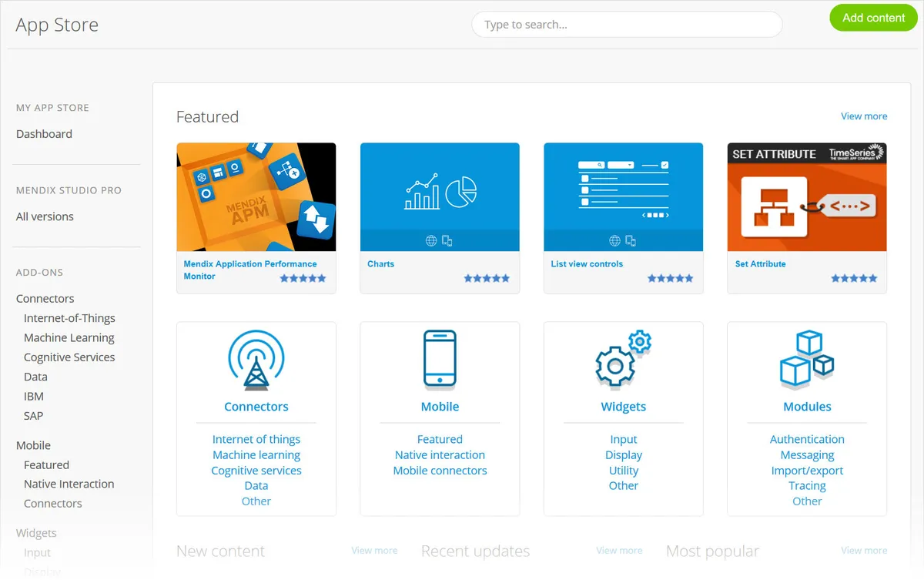Click the Mobile phone icon

click(x=440, y=359)
